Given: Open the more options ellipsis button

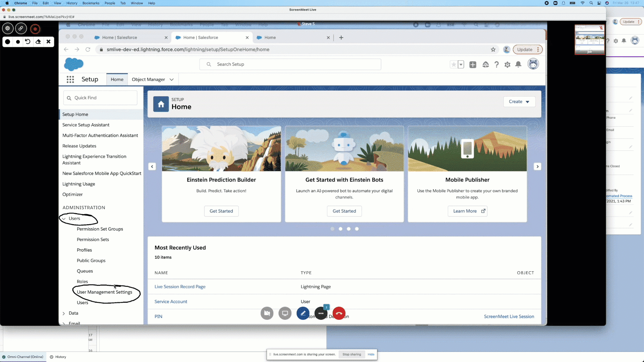Looking at the screenshot, I should pyautogui.click(x=321, y=313).
